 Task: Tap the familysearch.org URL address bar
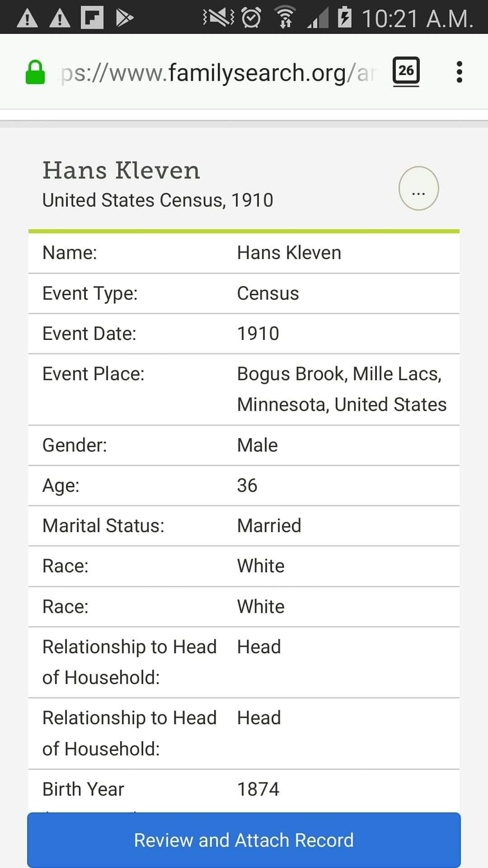[217, 73]
